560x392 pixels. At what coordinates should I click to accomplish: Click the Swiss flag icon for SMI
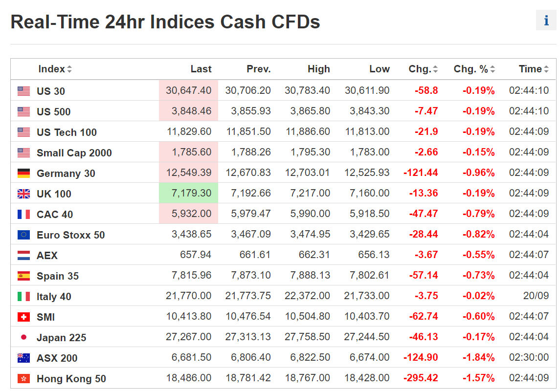[x=23, y=317]
